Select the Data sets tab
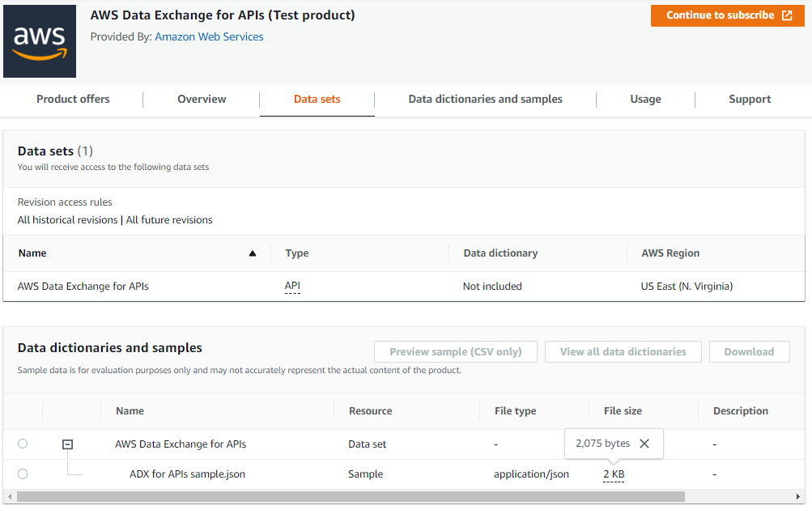The width and height of the screenshot is (812, 514). [x=317, y=99]
